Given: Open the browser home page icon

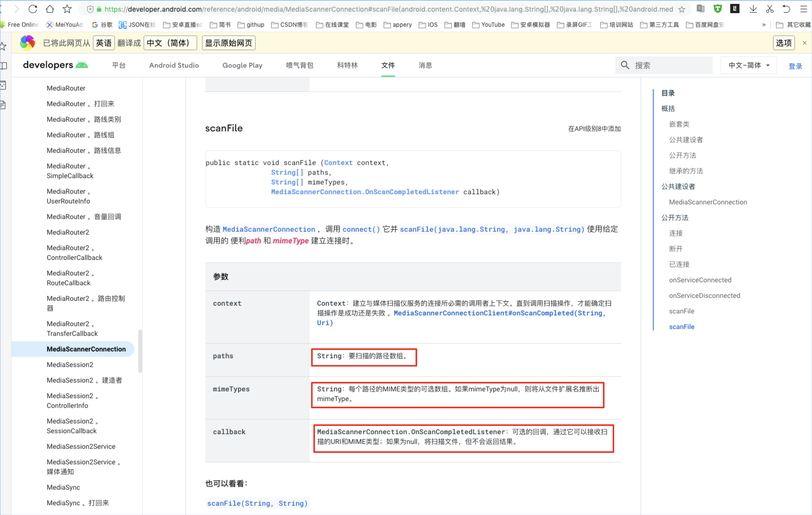Looking at the screenshot, I should (x=50, y=9).
